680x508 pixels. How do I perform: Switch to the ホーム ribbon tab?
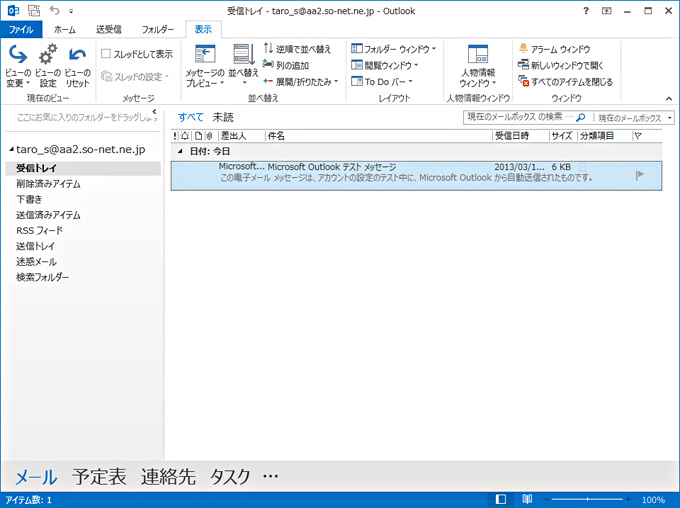tap(64, 30)
